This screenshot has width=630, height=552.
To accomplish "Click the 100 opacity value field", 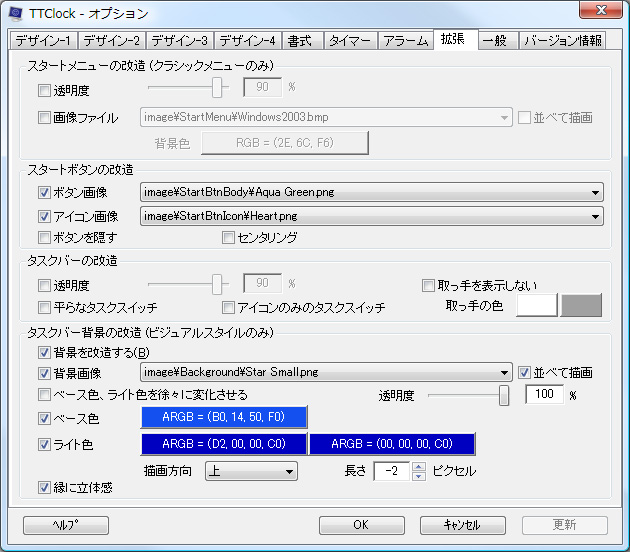I will tap(544, 394).
